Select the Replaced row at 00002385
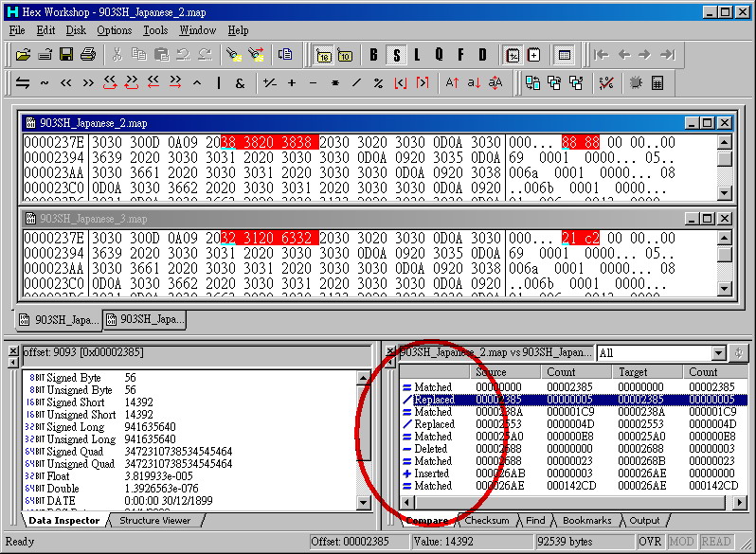Viewport: 756px width, 554px height. pos(433,400)
